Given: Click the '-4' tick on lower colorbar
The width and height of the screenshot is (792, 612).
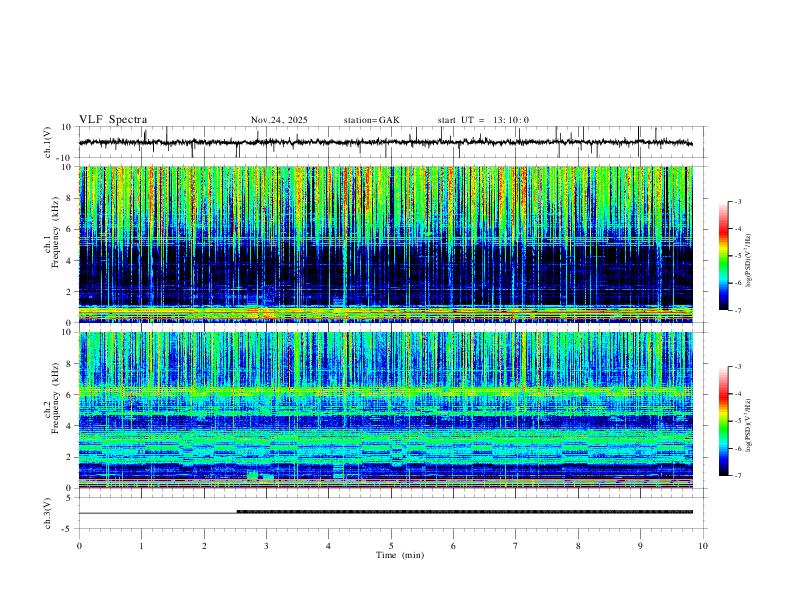Looking at the screenshot, I should [738, 394].
